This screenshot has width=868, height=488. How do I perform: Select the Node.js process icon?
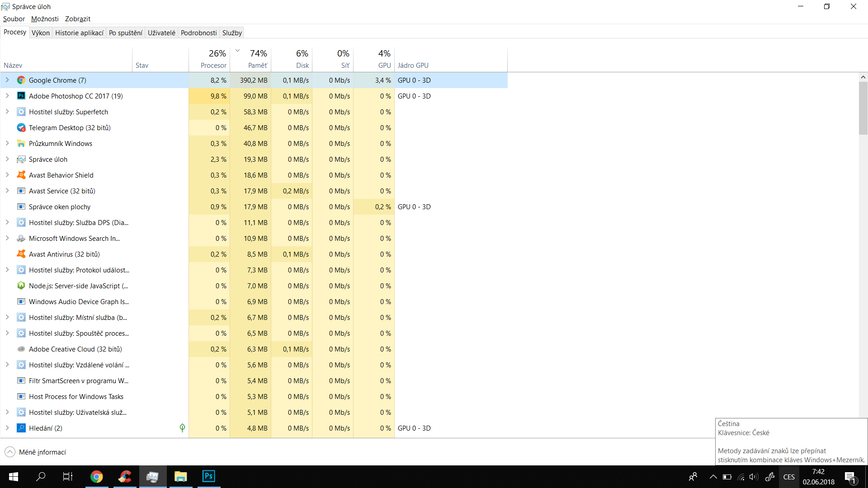(x=21, y=286)
